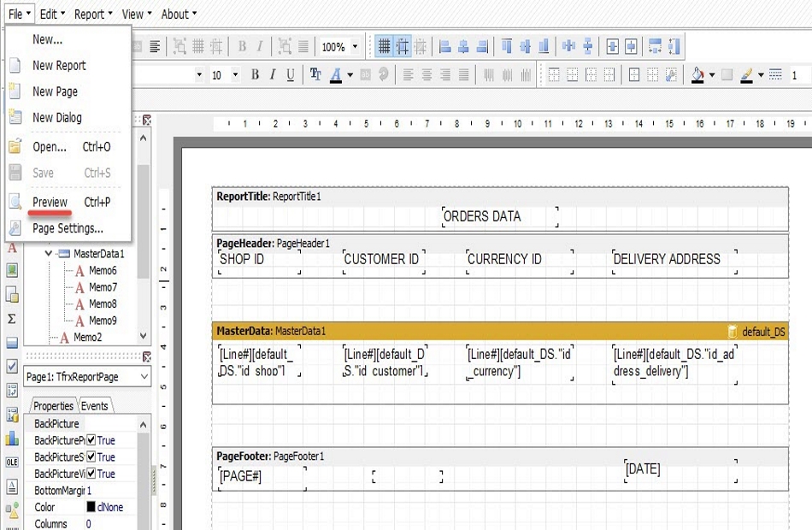The image size is (812, 530).
Task: Click the Align Left Edges icon
Action: coord(444,47)
